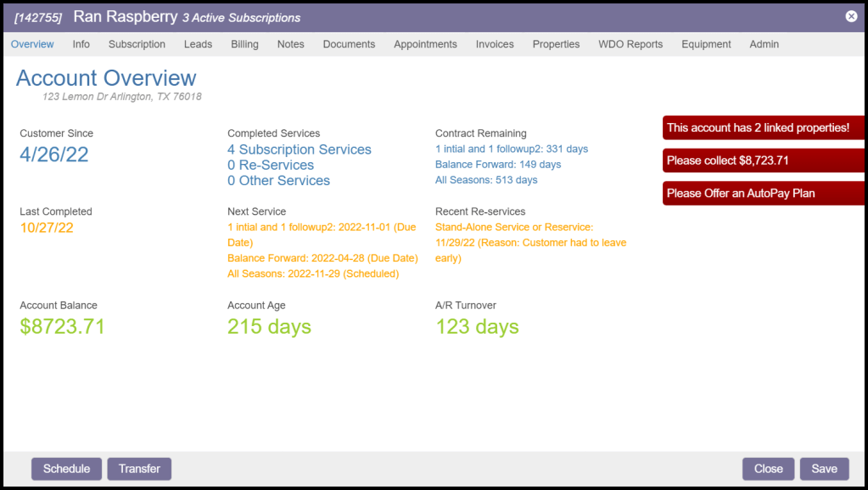
Task: Open the Billing tab
Action: (x=244, y=44)
